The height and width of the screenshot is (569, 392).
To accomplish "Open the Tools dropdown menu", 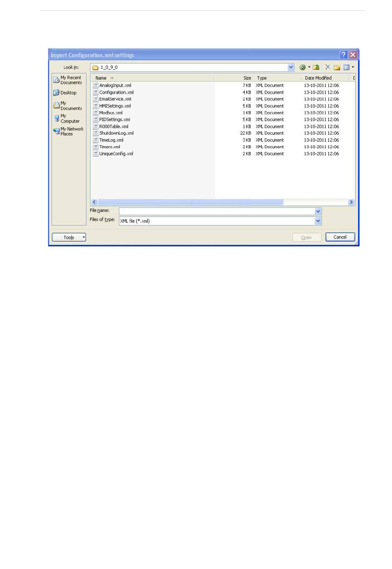I will pyautogui.click(x=69, y=237).
